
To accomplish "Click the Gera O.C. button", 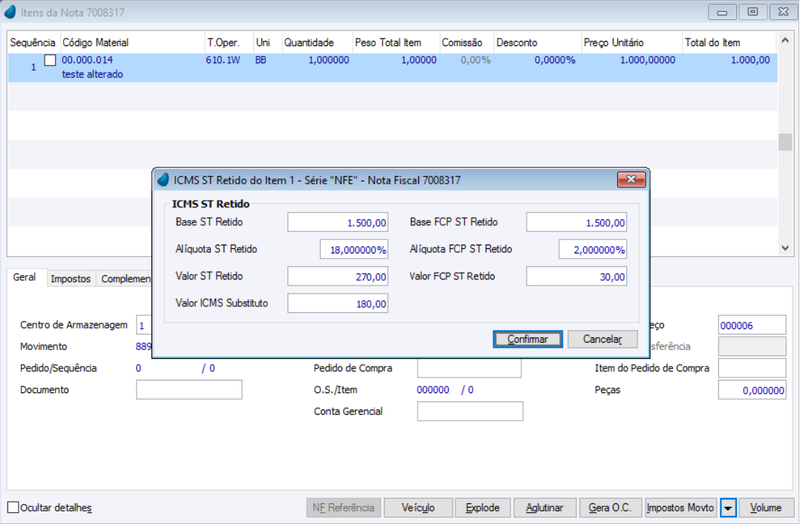I will click(x=610, y=508).
